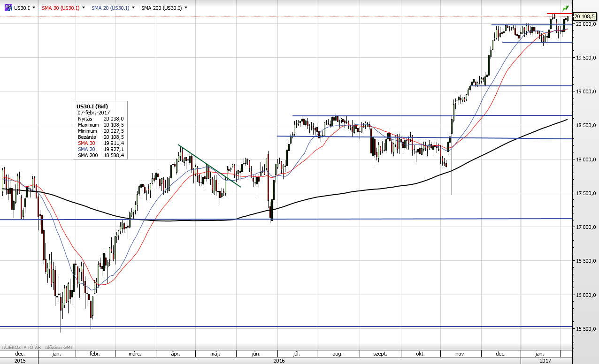Click the 2017 year label on time axis

pos(545,361)
